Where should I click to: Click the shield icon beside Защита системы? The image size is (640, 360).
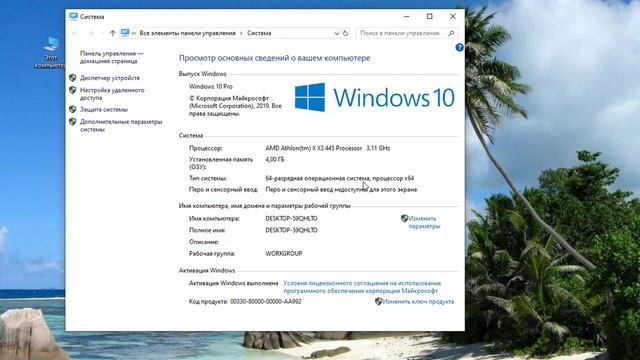click(x=73, y=109)
